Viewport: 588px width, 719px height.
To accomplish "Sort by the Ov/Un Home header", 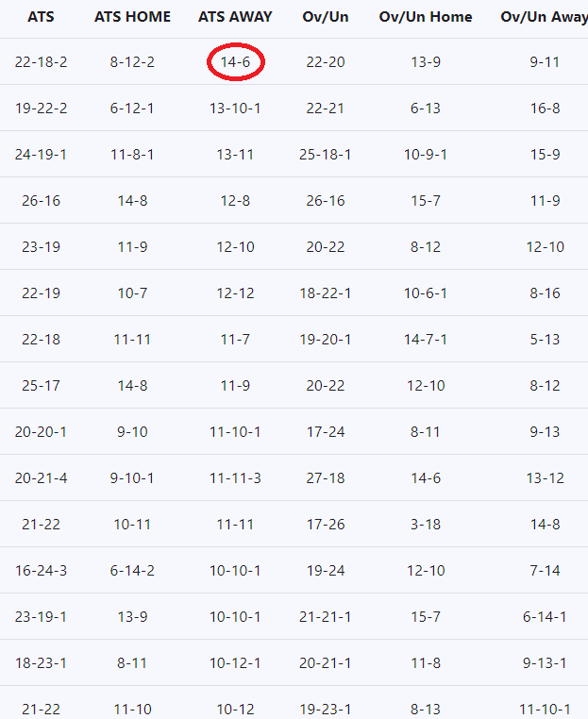I will point(426,17).
